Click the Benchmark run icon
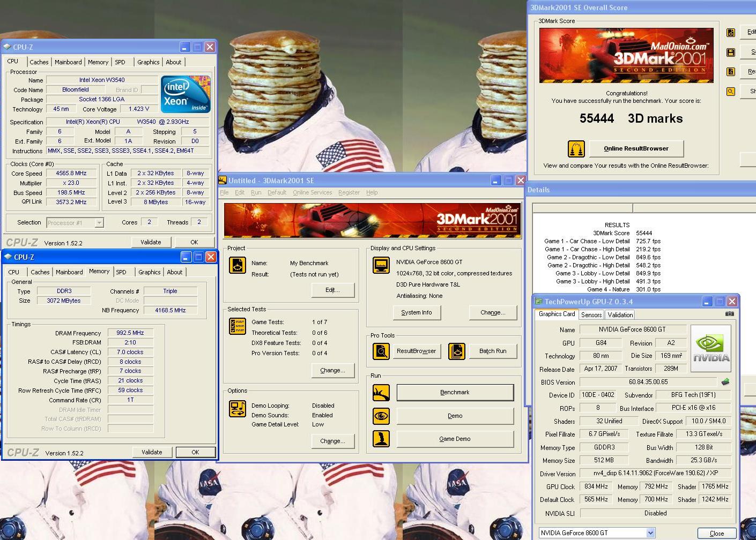Viewport: 756px width, 540px height. coord(381,393)
